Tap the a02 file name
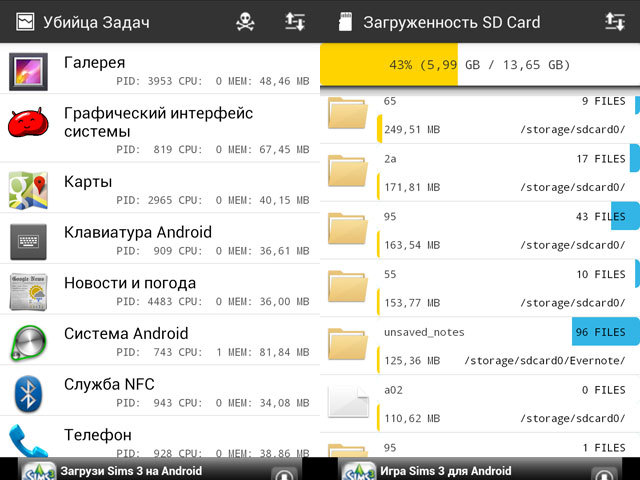Screen dimensions: 640x480 click(393, 390)
